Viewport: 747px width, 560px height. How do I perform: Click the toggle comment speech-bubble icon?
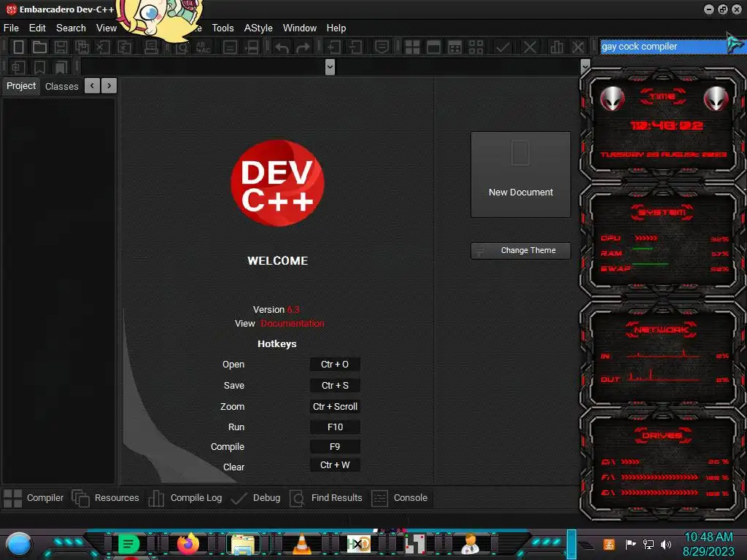click(x=382, y=47)
